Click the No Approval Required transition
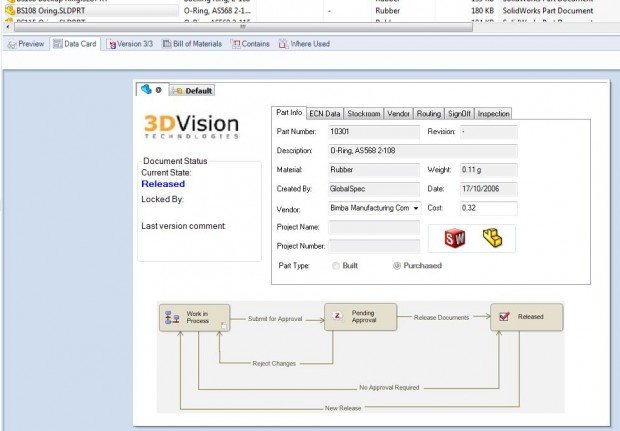Image resolution: width=620 pixels, height=431 pixels. pos(389,388)
